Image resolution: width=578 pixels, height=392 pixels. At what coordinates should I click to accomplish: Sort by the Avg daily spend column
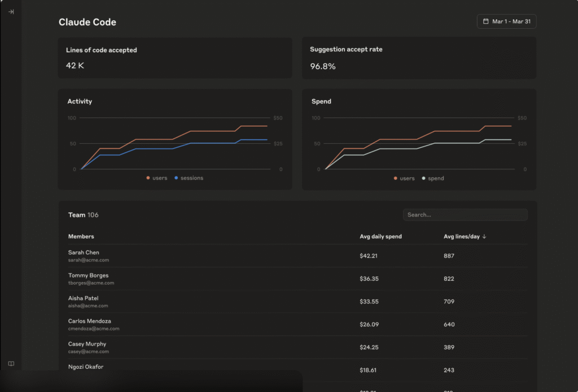click(x=380, y=236)
